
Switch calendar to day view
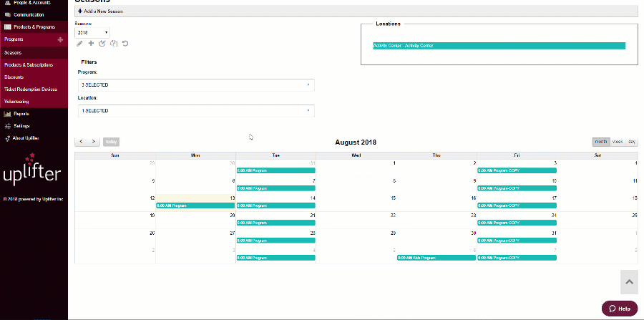(x=632, y=142)
